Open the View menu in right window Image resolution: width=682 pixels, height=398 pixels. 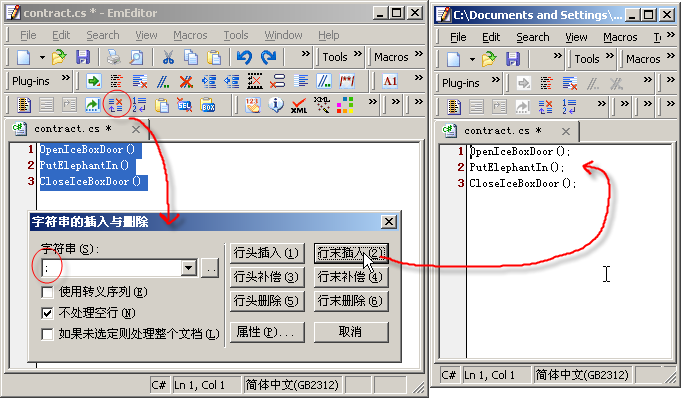point(576,37)
